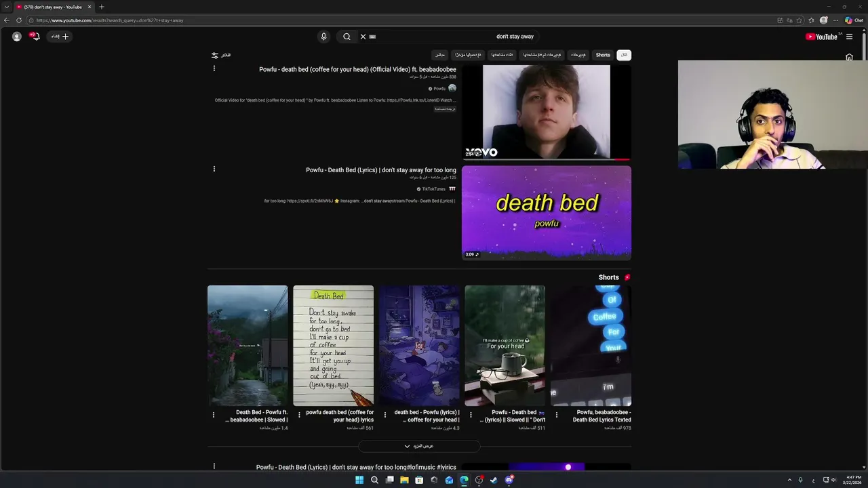Open File Explorer from the taskbar
868x488 pixels.
(x=404, y=480)
